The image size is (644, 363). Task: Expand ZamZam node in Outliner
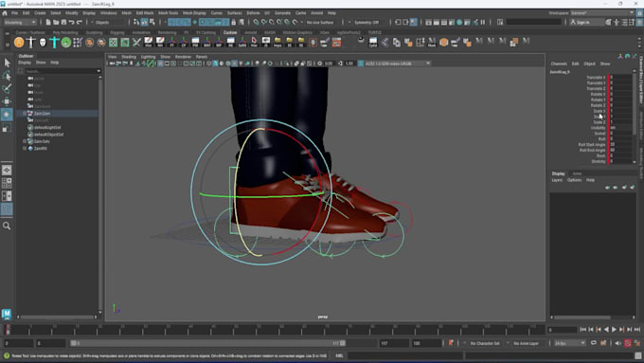pos(25,114)
